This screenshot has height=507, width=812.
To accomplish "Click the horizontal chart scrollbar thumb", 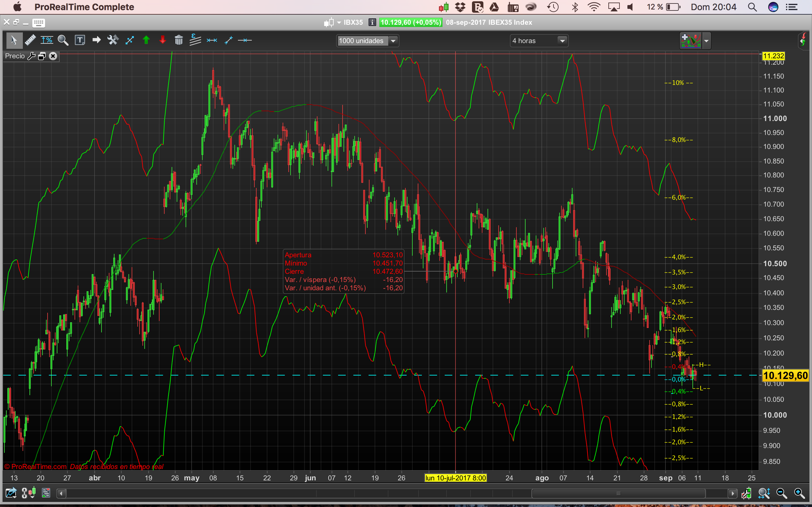I will point(618,493).
